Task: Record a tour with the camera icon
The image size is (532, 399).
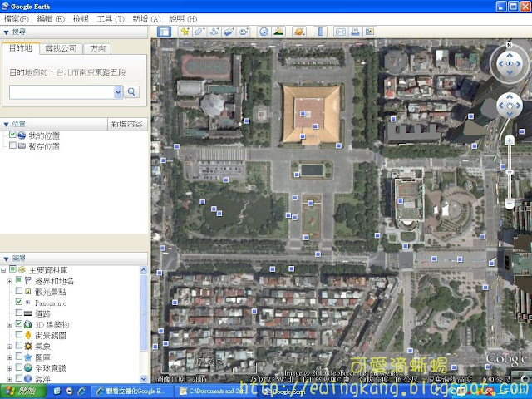Action: pyautogui.click(x=244, y=32)
